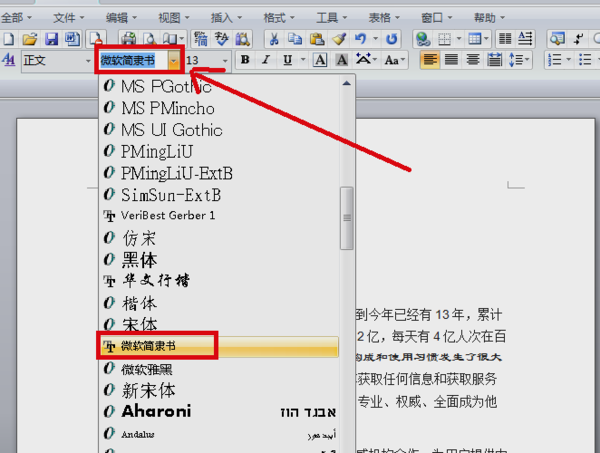Set left text alignment
Viewport: 600px width, 453px height.
[x=430, y=60]
